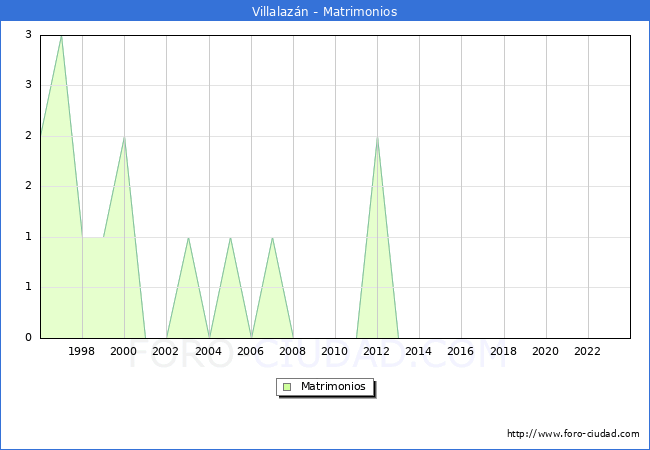Click the 1998 x-axis label
This screenshot has width=650, height=450.
coord(82,351)
